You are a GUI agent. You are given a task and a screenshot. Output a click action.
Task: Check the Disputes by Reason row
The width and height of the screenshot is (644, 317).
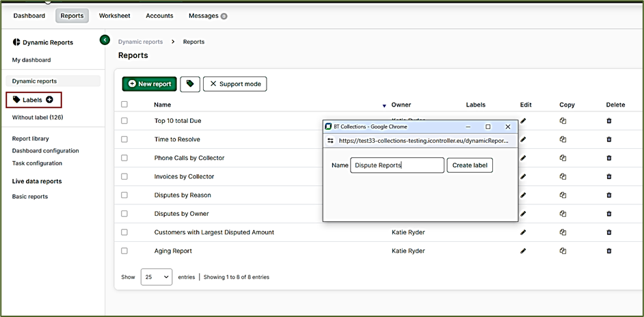pyautogui.click(x=124, y=195)
